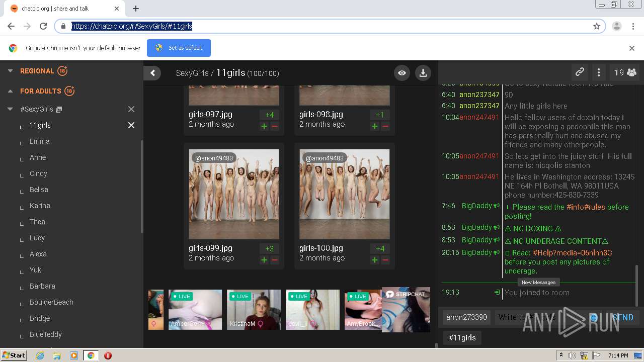The image size is (644, 362).
Task: Open the girls-099.jpg thumbnail
Action: pyautogui.click(x=234, y=194)
